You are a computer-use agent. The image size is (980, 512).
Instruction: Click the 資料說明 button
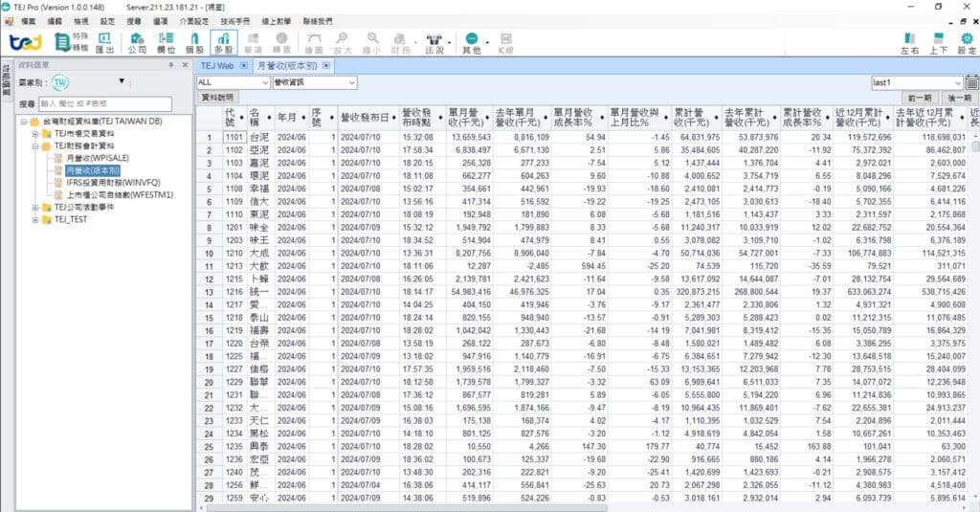216,98
